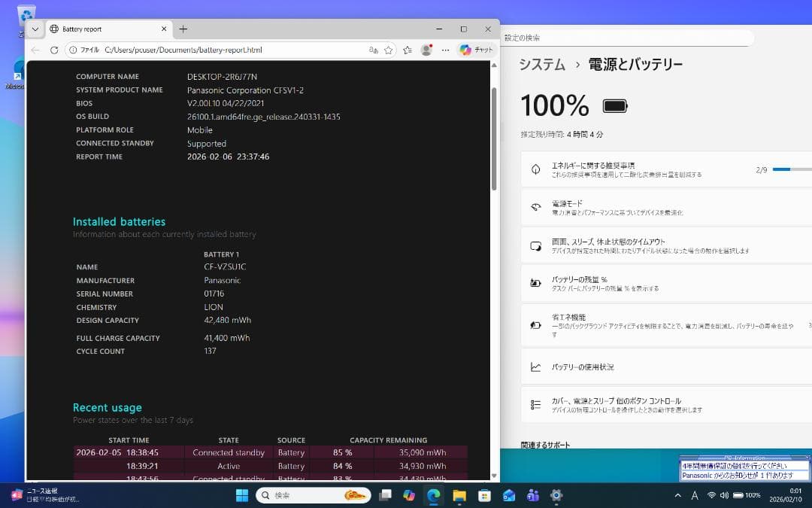Expand hidden icons chevron in system tray
Viewport: 812px width, 508px height.
(x=678, y=495)
